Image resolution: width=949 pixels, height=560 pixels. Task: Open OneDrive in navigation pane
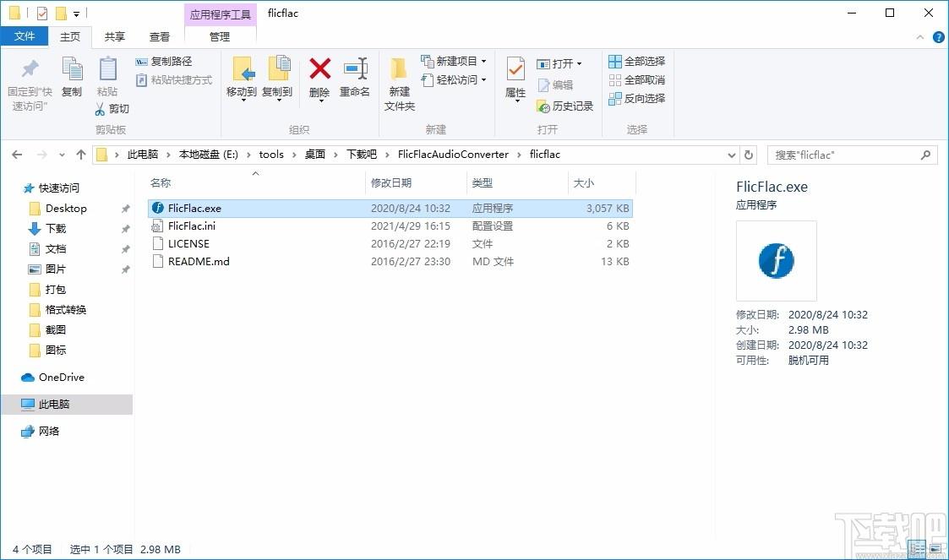pos(61,378)
